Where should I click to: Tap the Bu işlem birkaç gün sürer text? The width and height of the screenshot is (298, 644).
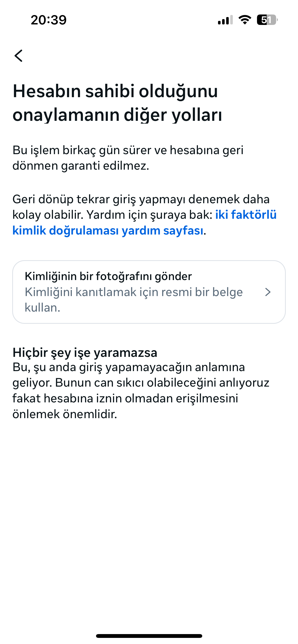(128, 158)
